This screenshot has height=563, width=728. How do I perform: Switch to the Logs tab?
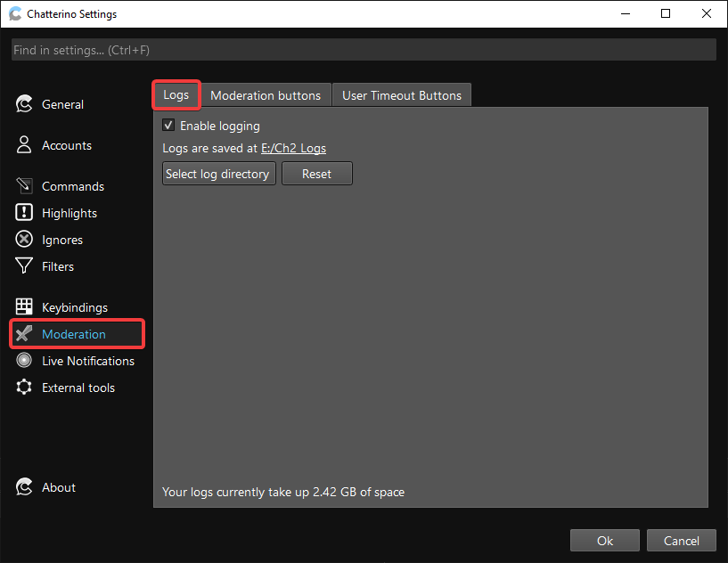pyautogui.click(x=176, y=94)
